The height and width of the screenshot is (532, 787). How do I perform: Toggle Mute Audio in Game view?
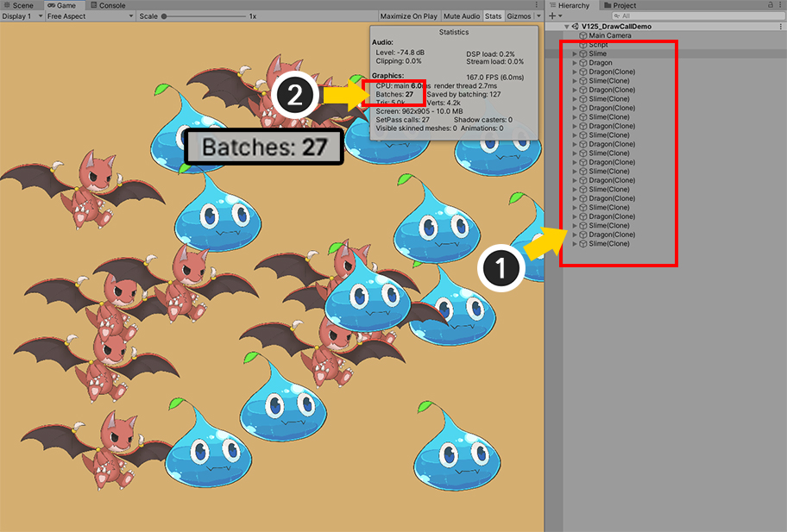(462, 16)
